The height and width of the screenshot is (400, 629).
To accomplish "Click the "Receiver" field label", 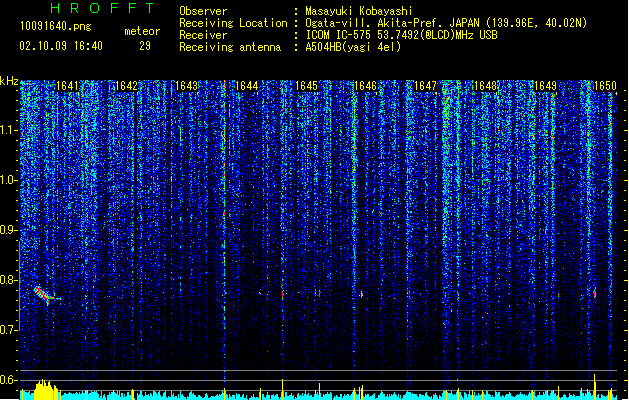I will click(203, 35).
